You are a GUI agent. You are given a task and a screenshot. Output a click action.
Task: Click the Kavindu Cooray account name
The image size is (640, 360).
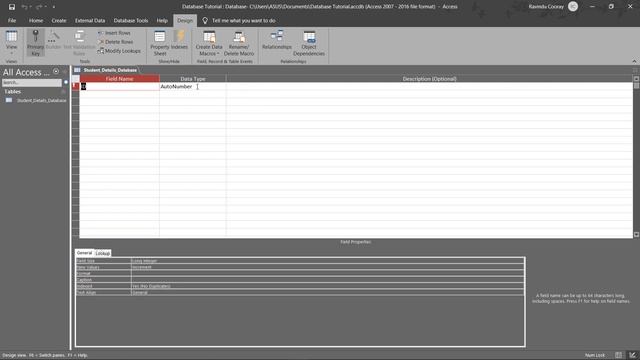[546, 7]
